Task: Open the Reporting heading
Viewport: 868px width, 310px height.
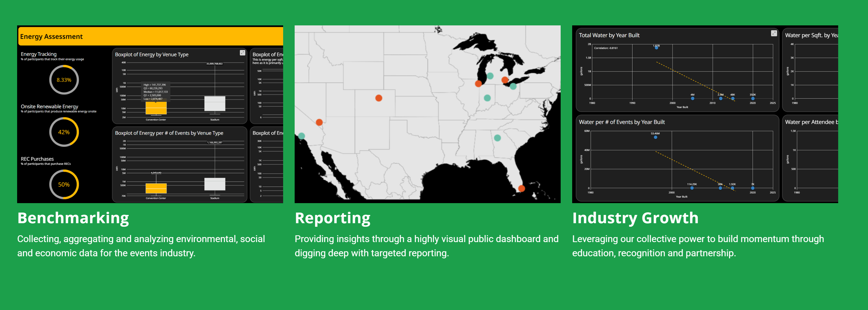Action: (x=332, y=218)
